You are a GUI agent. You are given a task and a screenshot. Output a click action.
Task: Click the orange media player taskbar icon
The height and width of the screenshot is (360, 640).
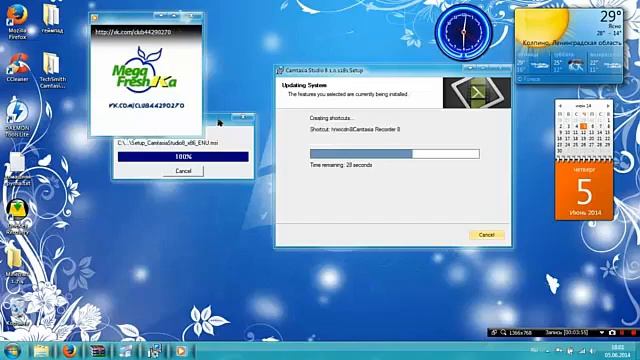click(181, 351)
